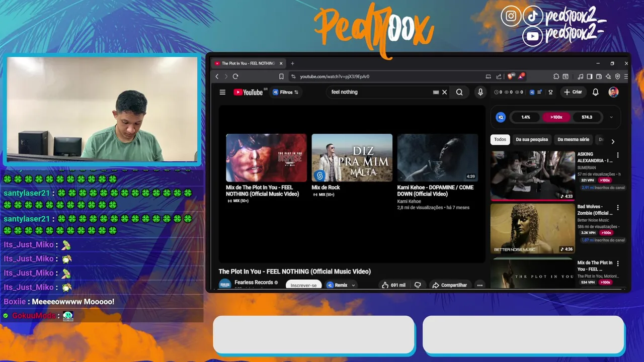Open the trophy icon in YouTube header
This screenshot has height=362, width=644.
[x=550, y=92]
